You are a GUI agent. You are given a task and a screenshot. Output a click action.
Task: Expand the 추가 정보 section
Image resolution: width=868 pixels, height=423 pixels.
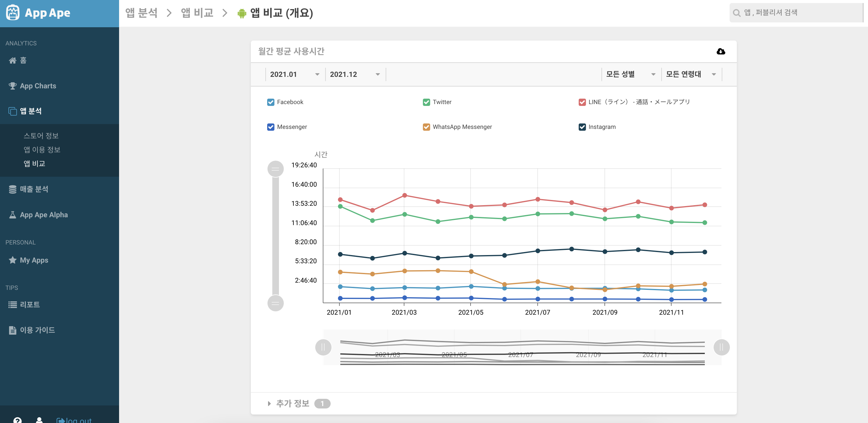point(288,403)
